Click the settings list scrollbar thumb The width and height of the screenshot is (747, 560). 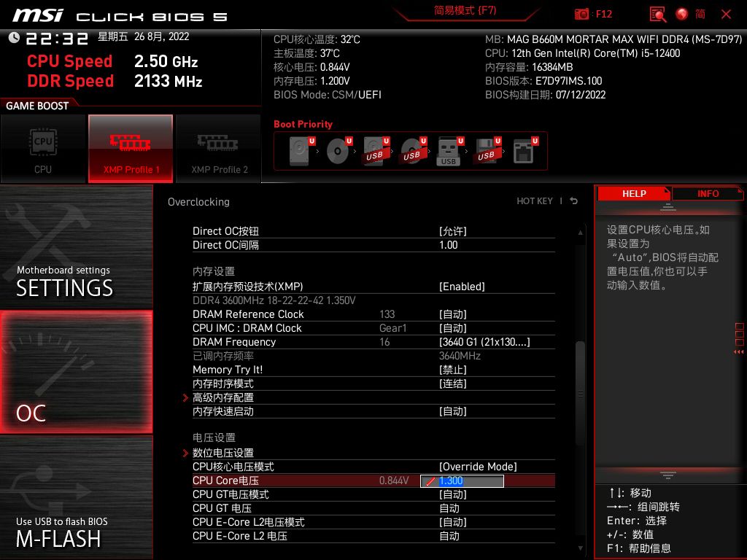click(580, 393)
